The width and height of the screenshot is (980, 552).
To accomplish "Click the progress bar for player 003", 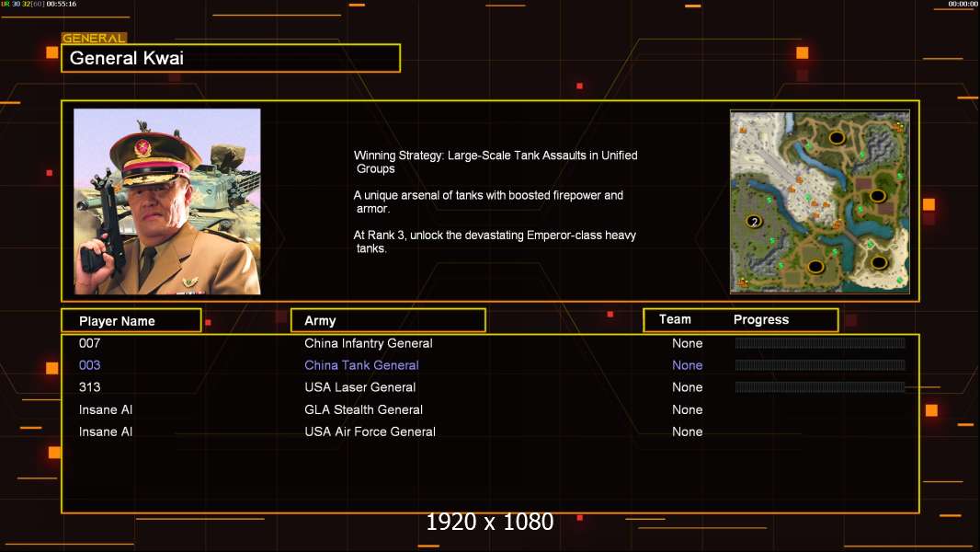I will pyautogui.click(x=820, y=364).
